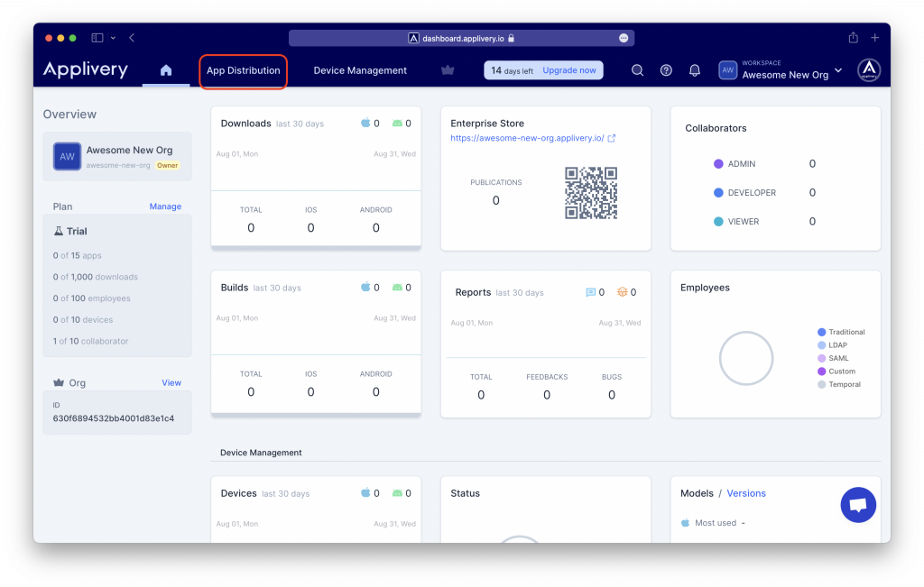This screenshot has width=924, height=587.
Task: Click the Org crown icon in sidebar
Action: pos(59,382)
